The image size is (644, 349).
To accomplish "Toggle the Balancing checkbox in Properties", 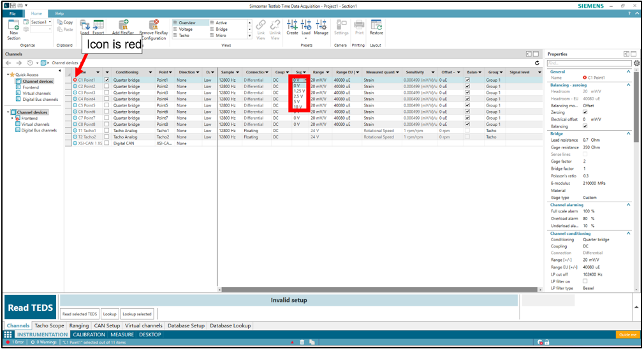I will tap(585, 126).
